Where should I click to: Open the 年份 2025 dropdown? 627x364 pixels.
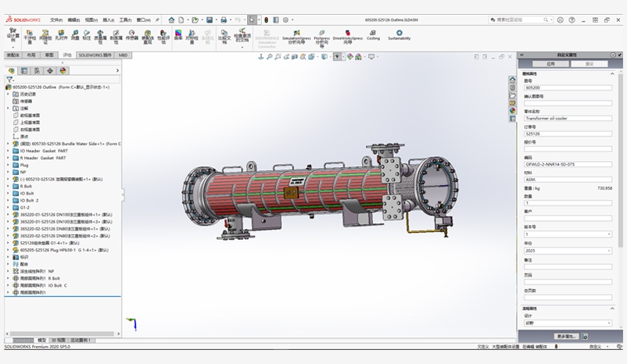point(568,251)
